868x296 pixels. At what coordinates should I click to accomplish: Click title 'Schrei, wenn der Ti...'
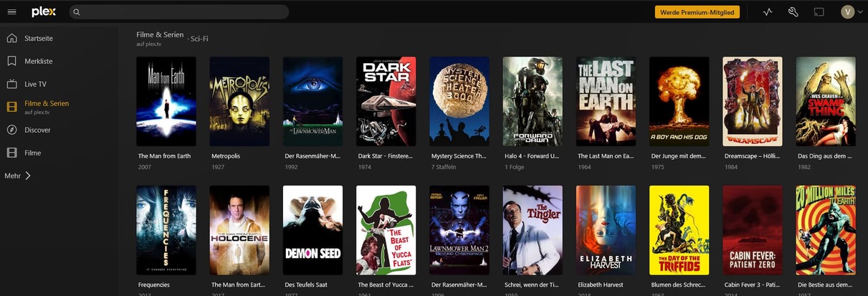[x=532, y=285]
